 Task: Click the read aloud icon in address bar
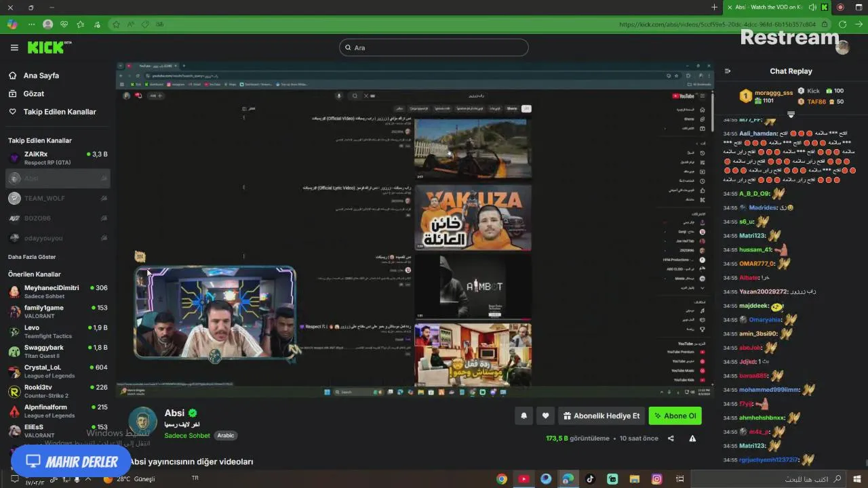(x=130, y=24)
